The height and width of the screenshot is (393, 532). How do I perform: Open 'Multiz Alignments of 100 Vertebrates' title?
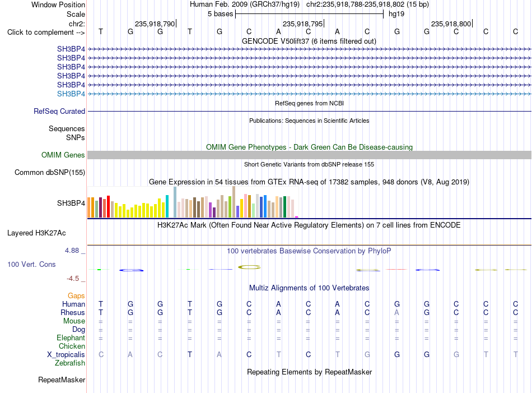(x=309, y=288)
